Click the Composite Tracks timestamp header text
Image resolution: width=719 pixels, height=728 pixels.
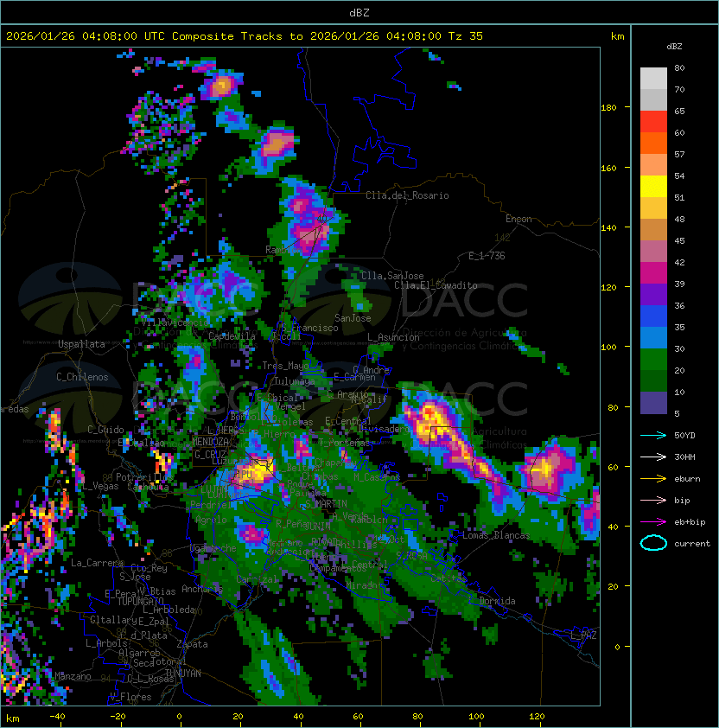[x=245, y=36]
